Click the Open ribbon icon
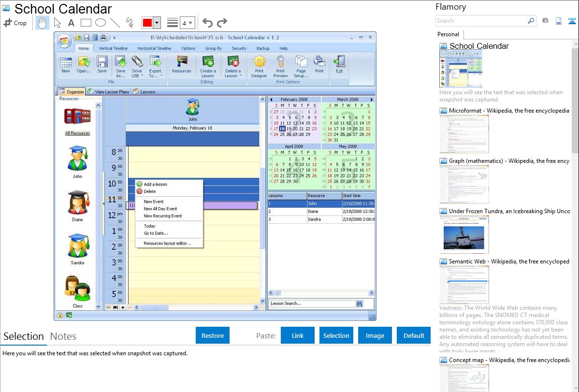This screenshot has width=579, height=392. [84, 65]
